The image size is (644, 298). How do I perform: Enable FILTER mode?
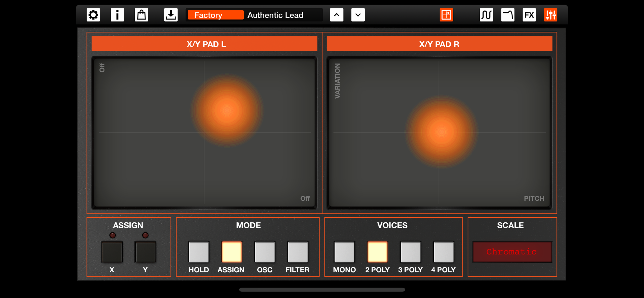click(x=298, y=252)
